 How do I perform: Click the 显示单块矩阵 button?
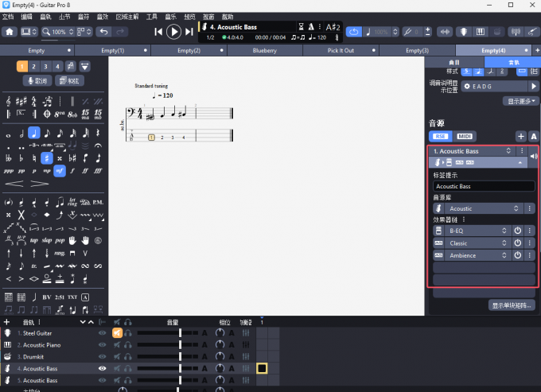tap(512, 305)
